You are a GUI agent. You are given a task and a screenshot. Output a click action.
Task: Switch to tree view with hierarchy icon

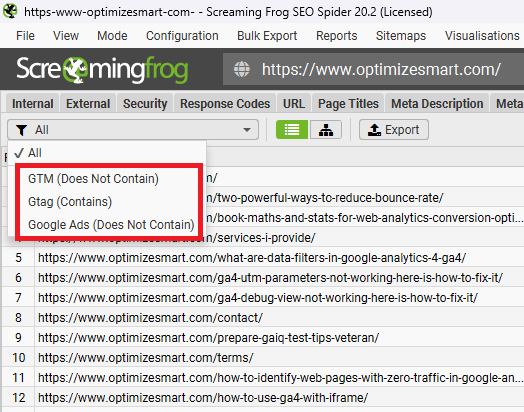[326, 130]
